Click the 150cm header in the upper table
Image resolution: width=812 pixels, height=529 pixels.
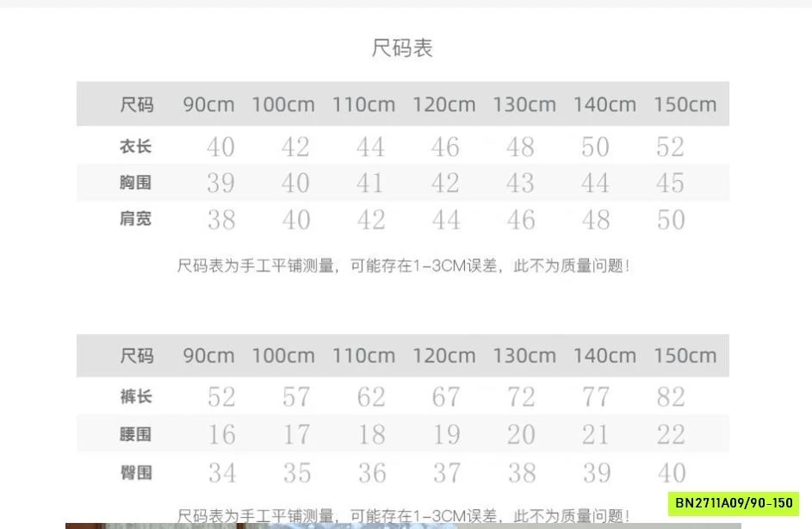coord(685,105)
